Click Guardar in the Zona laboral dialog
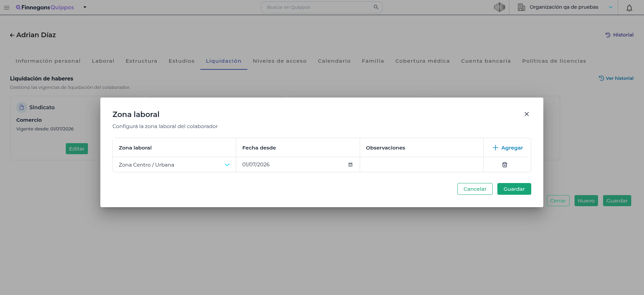Image resolution: width=644 pixels, height=295 pixels. click(514, 189)
